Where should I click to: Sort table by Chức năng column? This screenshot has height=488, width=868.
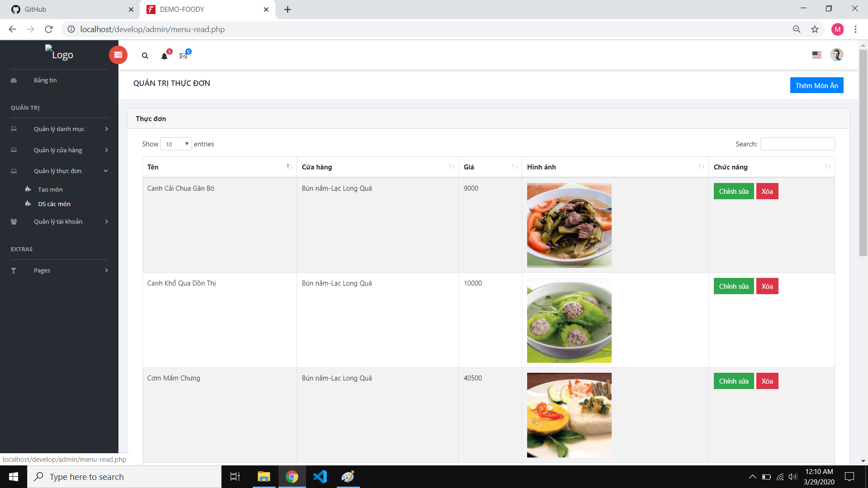point(772,167)
